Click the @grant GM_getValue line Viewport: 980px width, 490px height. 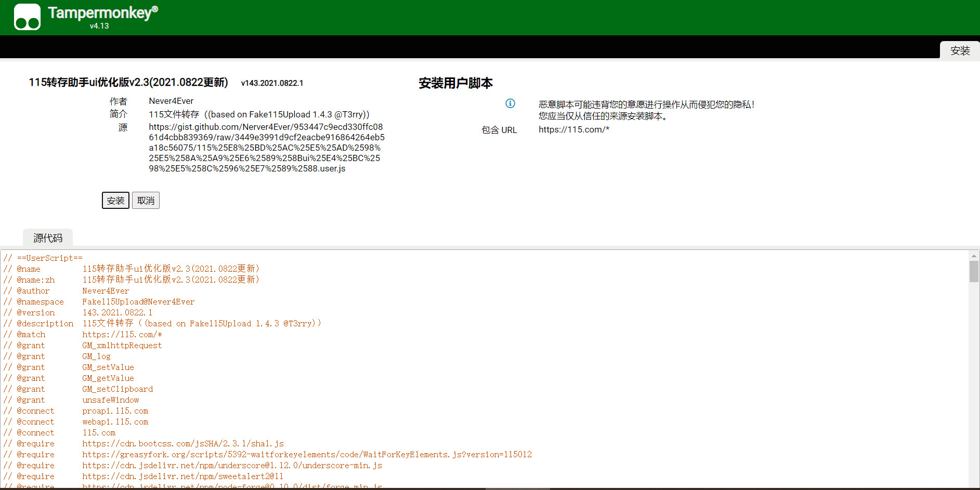click(x=69, y=378)
